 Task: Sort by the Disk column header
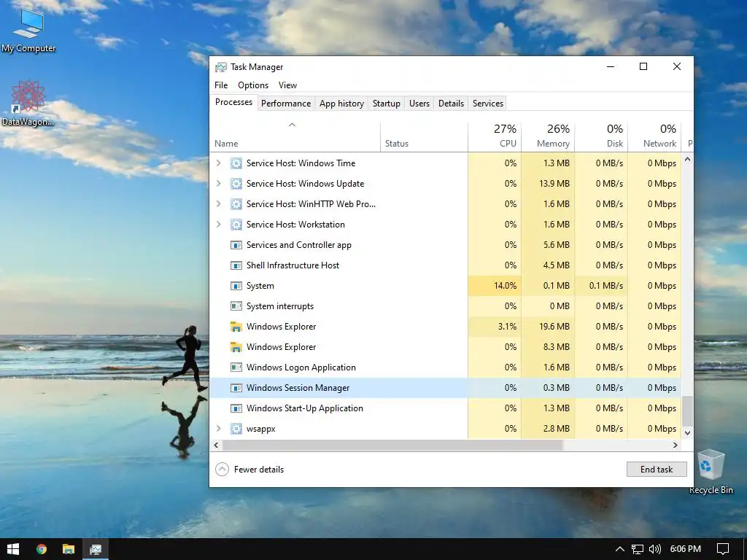click(x=601, y=137)
